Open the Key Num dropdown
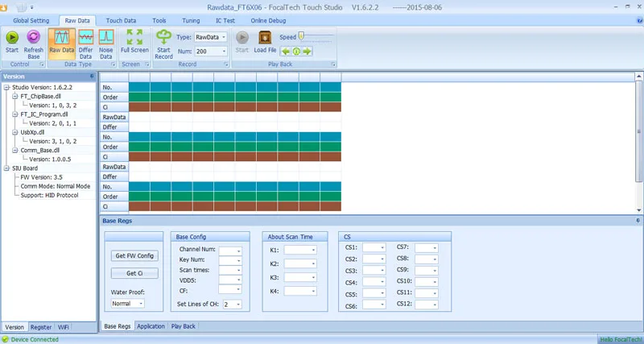This screenshot has height=344, width=644. click(x=238, y=260)
